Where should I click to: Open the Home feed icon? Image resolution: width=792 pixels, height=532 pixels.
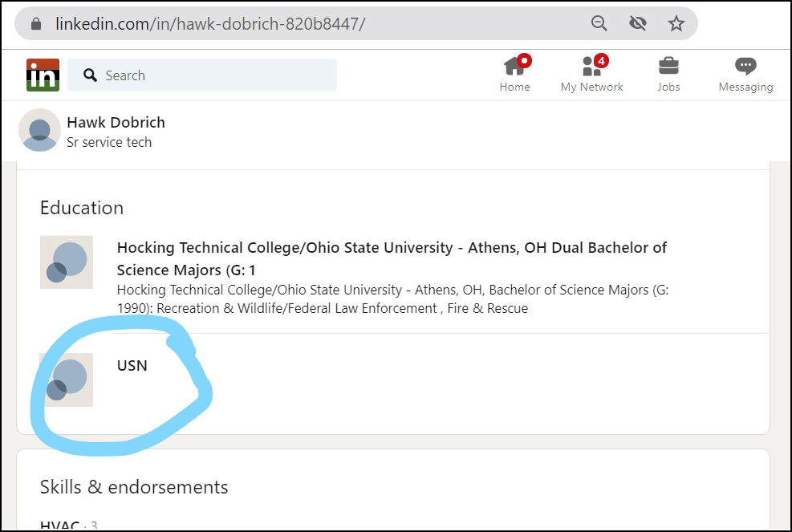514,67
